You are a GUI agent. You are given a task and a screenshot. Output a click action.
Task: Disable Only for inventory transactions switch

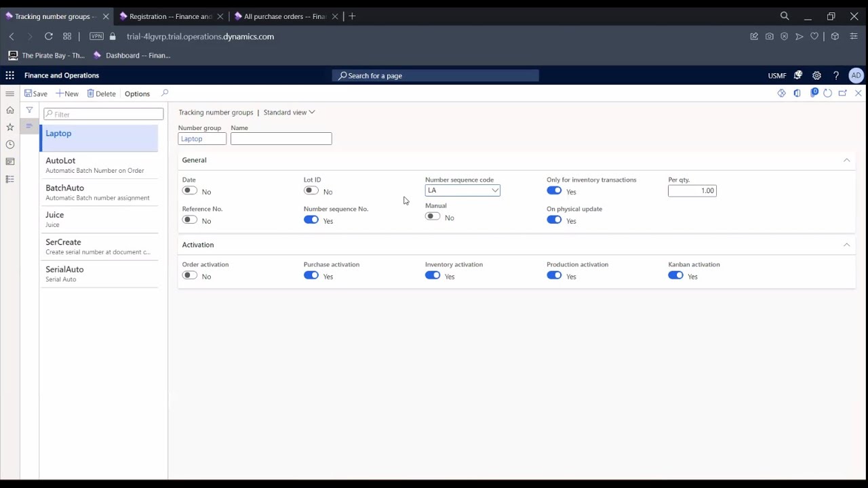coord(554,191)
